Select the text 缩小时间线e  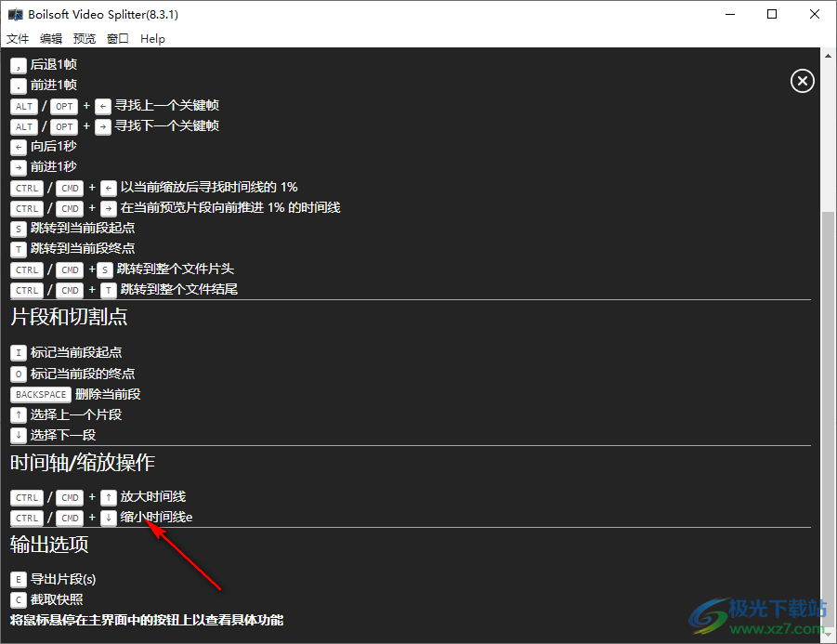[x=156, y=517]
